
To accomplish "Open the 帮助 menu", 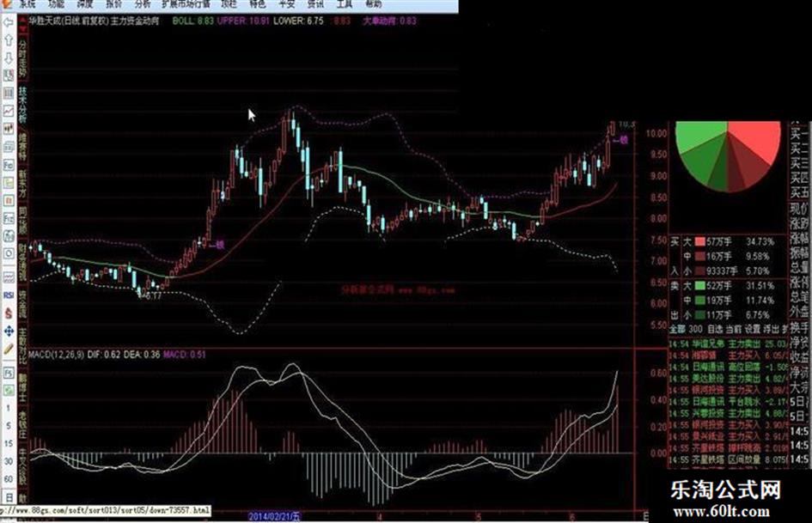I will 374,4.
